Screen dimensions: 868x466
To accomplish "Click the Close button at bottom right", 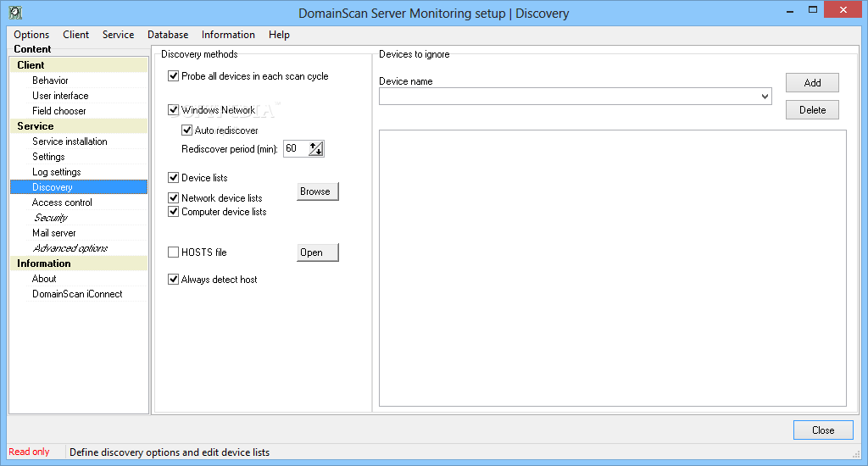I will [823, 430].
